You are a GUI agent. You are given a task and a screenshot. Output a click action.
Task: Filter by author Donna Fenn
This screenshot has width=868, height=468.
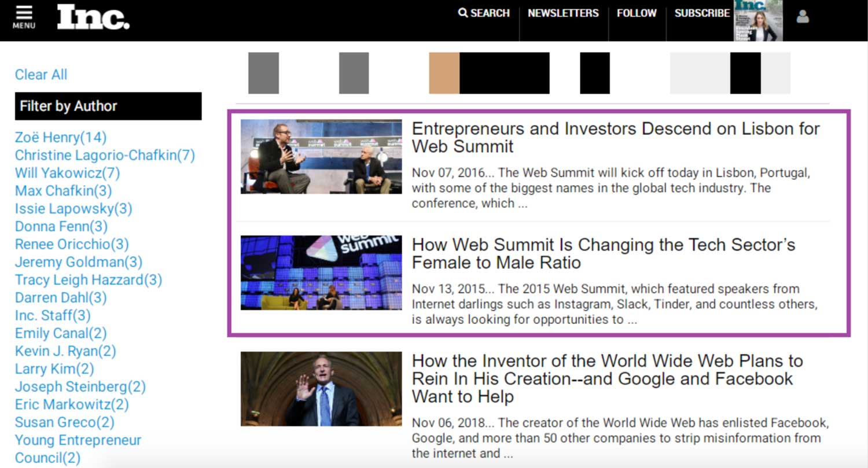point(61,227)
